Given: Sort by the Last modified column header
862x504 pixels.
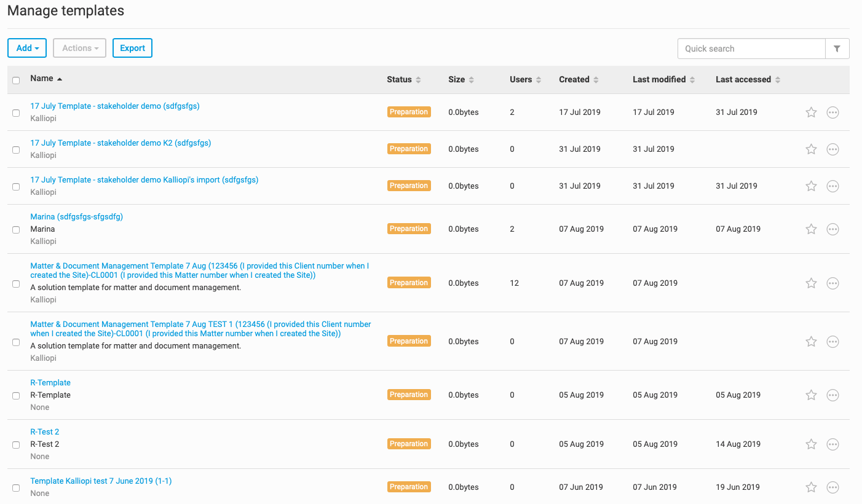Looking at the screenshot, I should [659, 79].
